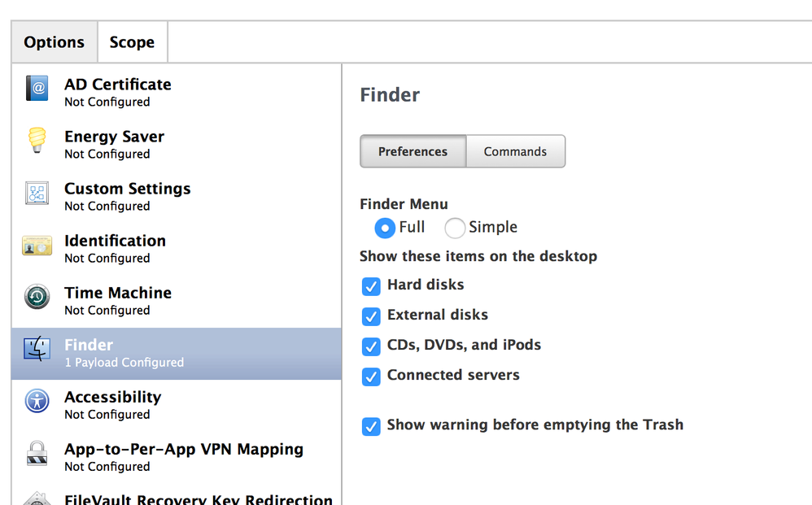Screen dimensions: 812x505
Task: Switch to the Commands segment
Action: (515, 151)
